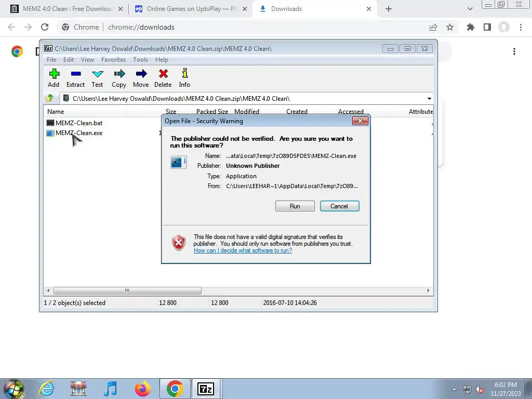Click the taskbar clock showing 6:02 PM
Image resolution: width=532 pixels, height=399 pixels.
(x=506, y=389)
